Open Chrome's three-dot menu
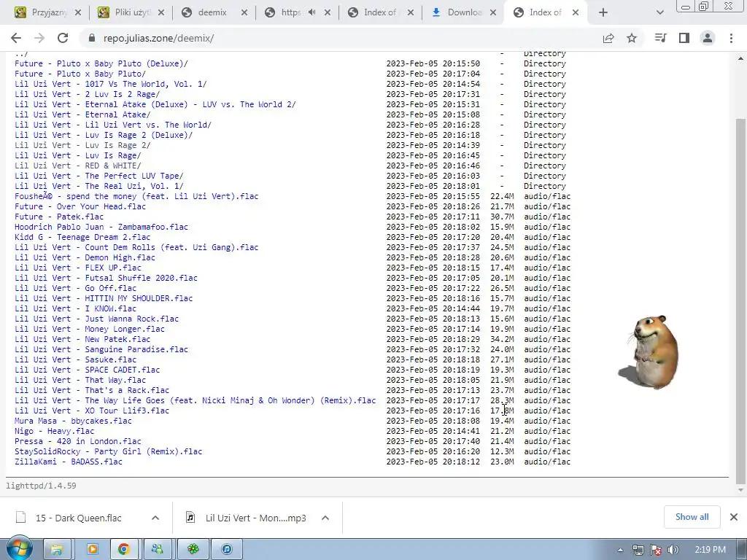Viewport: 747px width, 560px height. point(731,38)
